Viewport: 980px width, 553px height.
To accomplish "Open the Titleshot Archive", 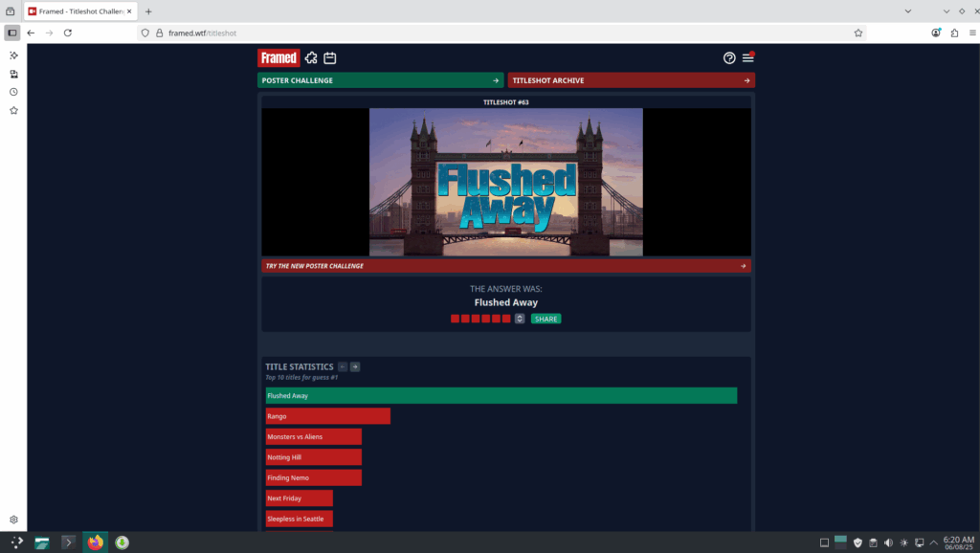I will (632, 80).
